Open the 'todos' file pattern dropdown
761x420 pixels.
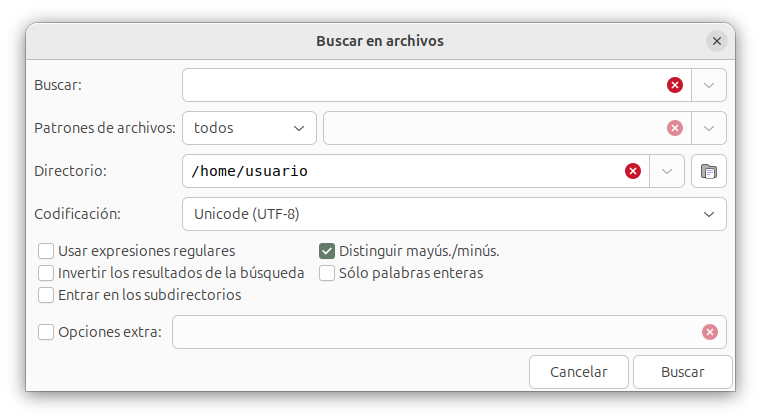coord(249,128)
